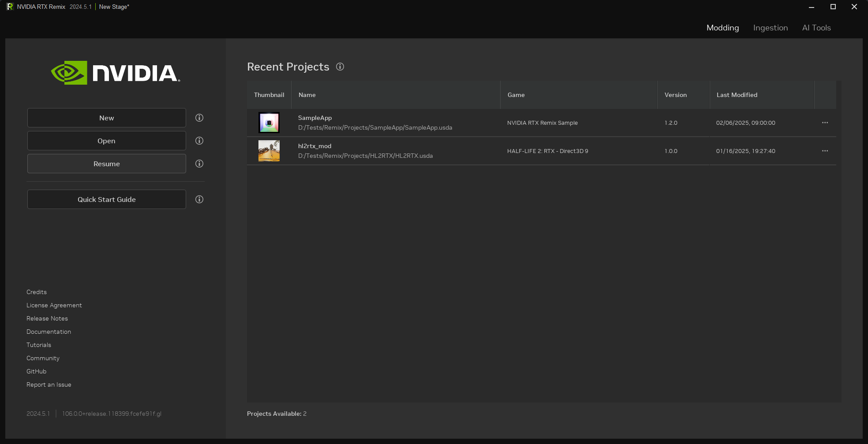868x444 pixels.
Task: Click the info icon next to Resume
Action: (x=199, y=164)
